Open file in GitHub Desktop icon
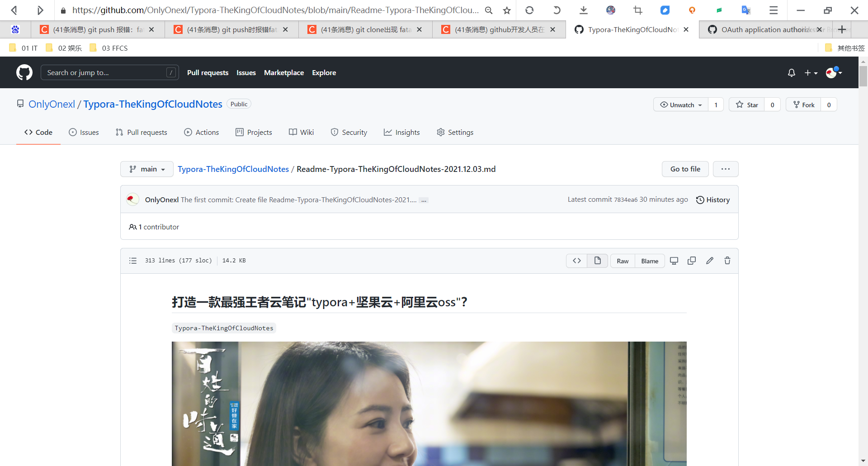This screenshot has width=868, height=466. [674, 261]
